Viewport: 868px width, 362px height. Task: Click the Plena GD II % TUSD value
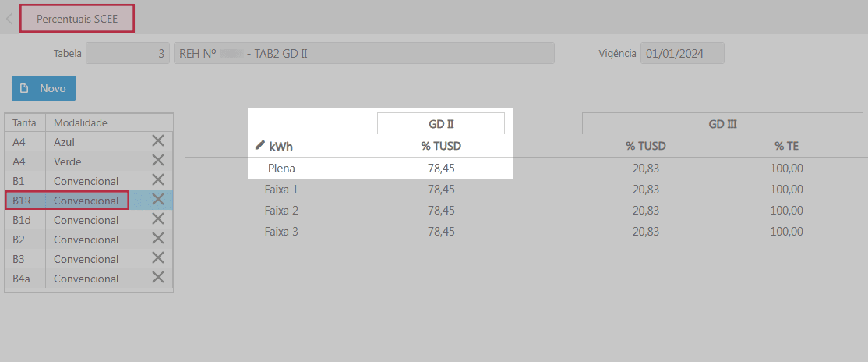(x=441, y=168)
